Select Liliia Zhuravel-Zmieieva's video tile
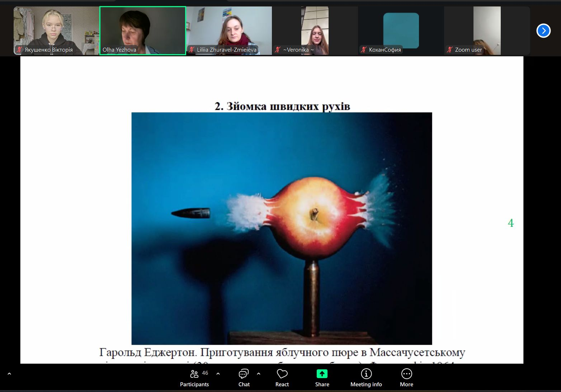 tap(229, 30)
